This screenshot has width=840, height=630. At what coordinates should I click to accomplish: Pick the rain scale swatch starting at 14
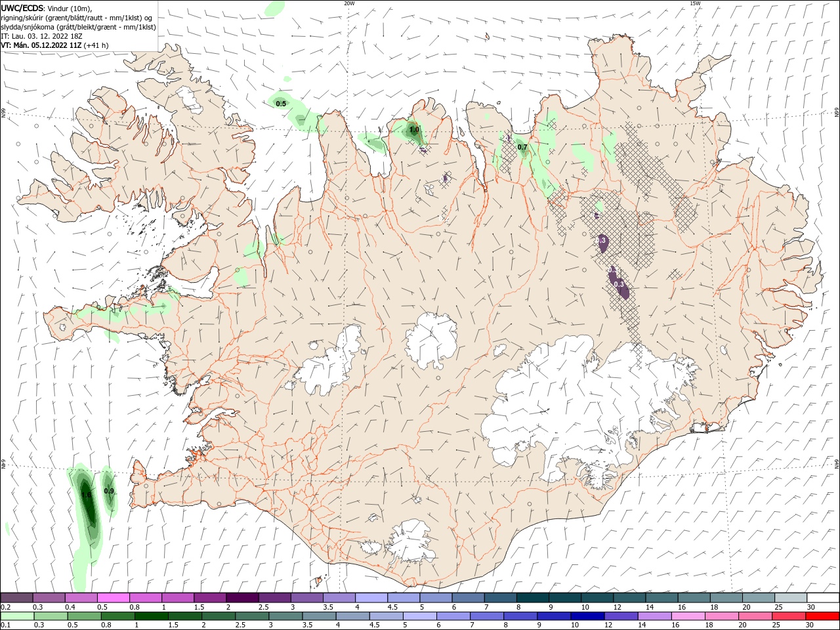[654, 616]
